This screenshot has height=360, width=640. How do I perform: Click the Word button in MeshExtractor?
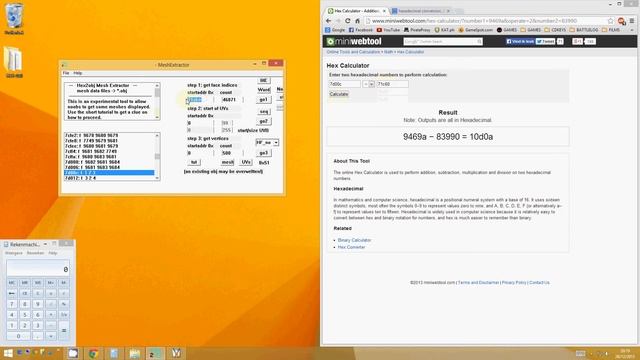click(x=264, y=90)
